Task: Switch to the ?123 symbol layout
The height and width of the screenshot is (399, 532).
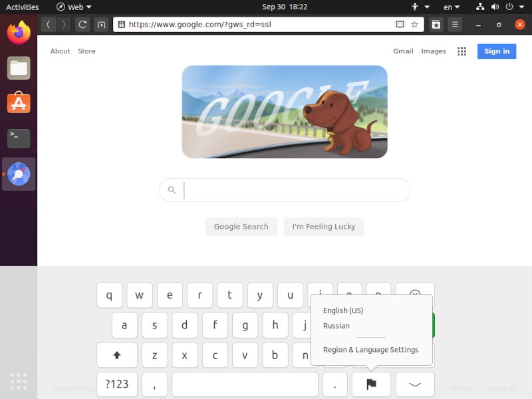Action: tap(116, 384)
